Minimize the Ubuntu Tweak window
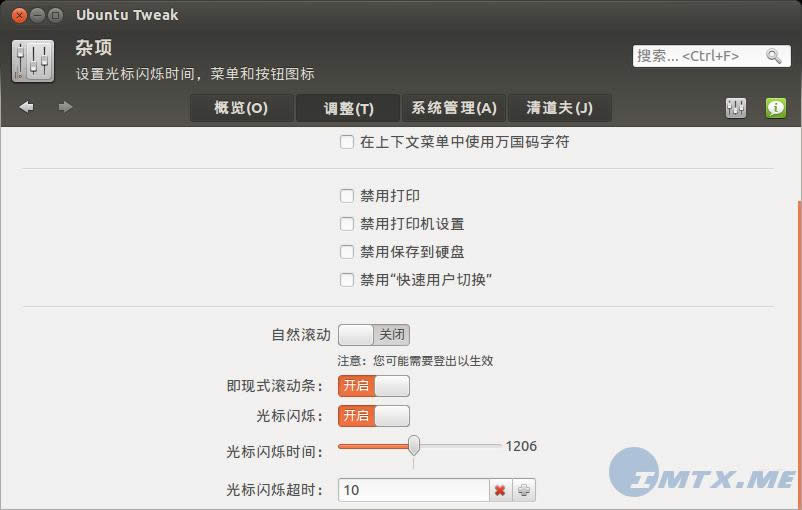Screen dimensions: 802x510 tap(37, 15)
